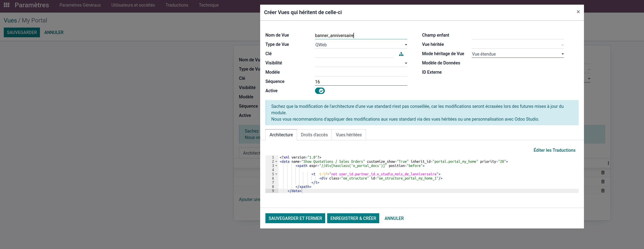Click Enregistrer & Créer button
This screenshot has height=249, width=644.
pyautogui.click(x=353, y=218)
